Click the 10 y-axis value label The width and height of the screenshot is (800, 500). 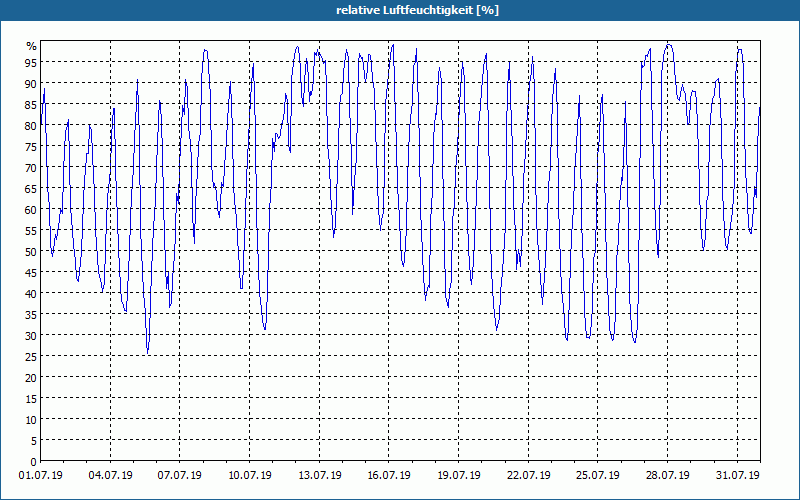(x=31, y=420)
